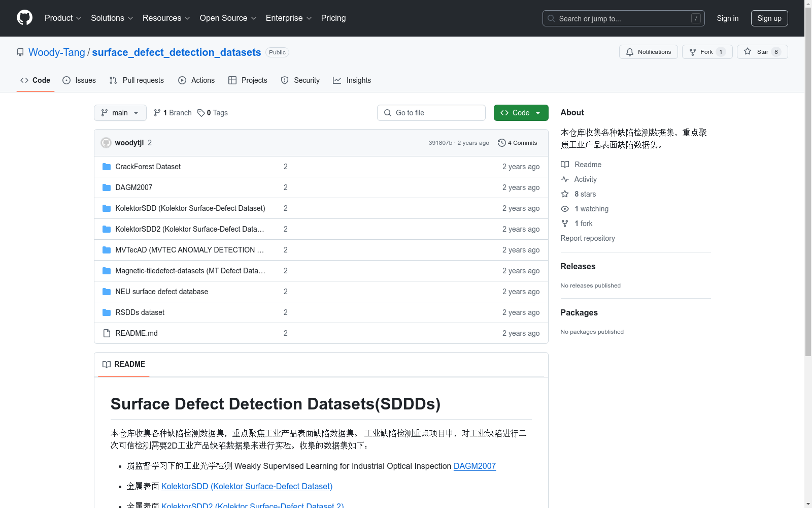Image resolution: width=812 pixels, height=508 pixels.
Task: Click the CrackForest Dataset folder icon
Action: click(x=107, y=167)
